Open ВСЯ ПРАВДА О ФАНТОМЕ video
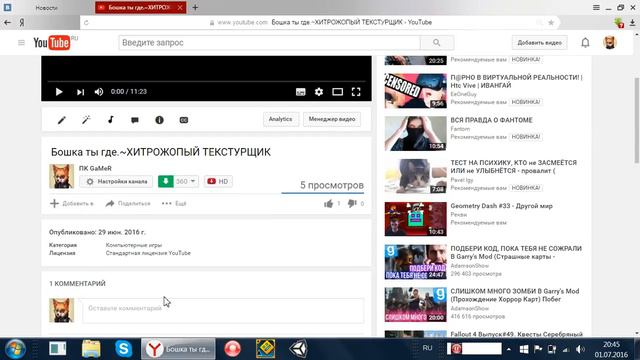The width and height of the screenshot is (640, 360). pyautogui.click(x=491, y=120)
